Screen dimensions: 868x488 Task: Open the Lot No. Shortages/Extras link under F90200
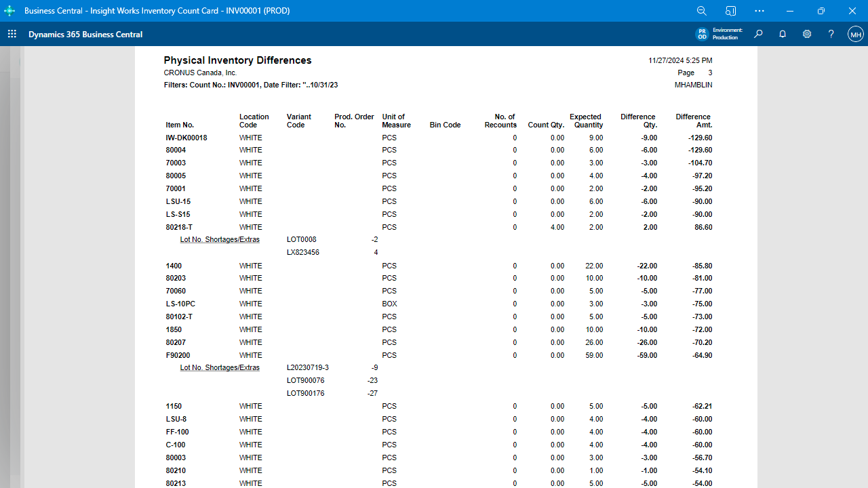tap(219, 367)
